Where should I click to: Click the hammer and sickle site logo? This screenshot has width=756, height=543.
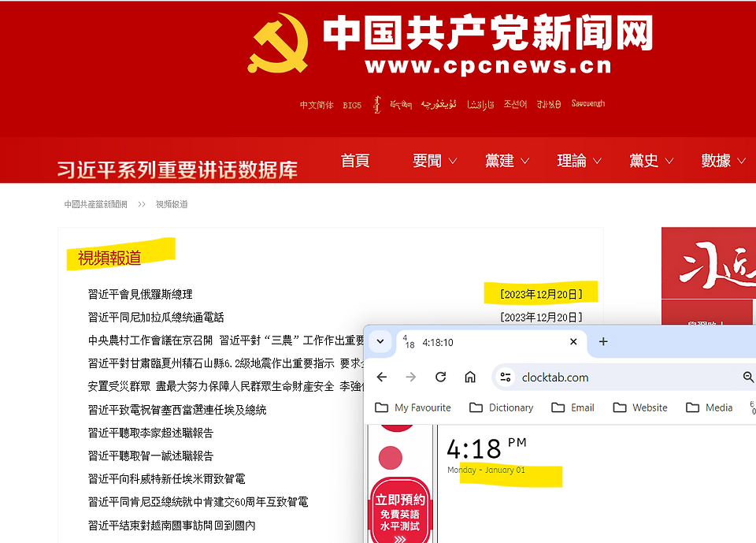pyautogui.click(x=278, y=43)
